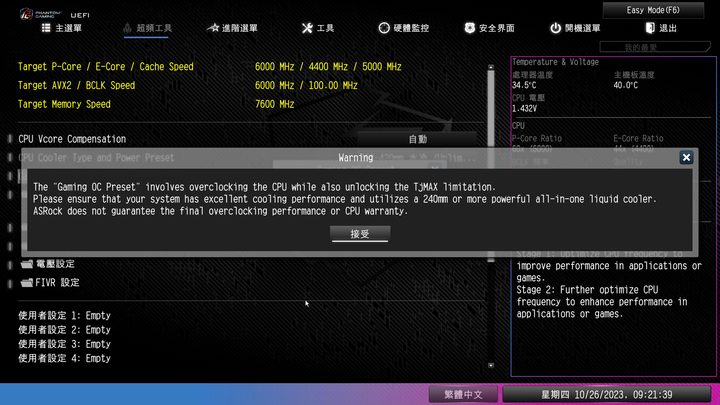
Task: Click the 7600 MHz memory speed value
Action: [x=275, y=104]
